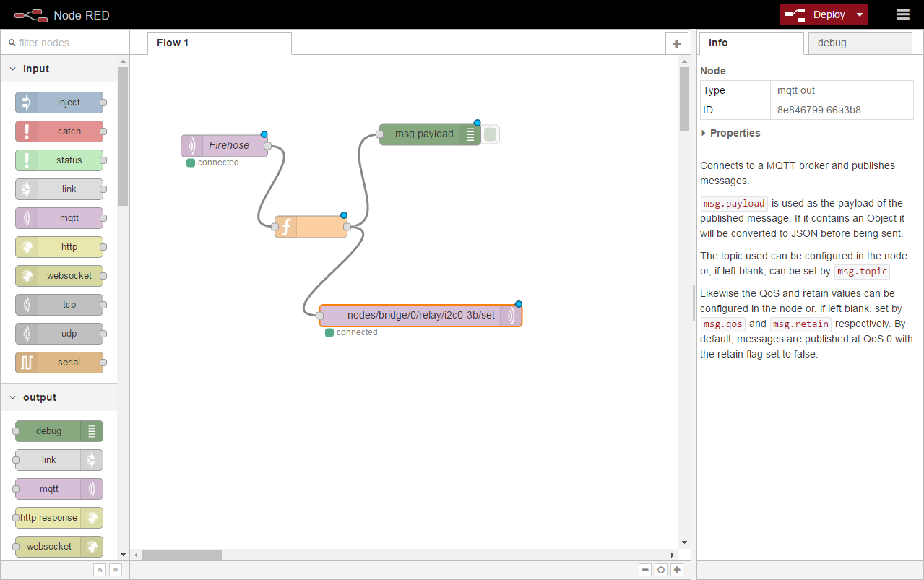Collapse the output palette category
The image size is (924, 580).
click(x=59, y=397)
